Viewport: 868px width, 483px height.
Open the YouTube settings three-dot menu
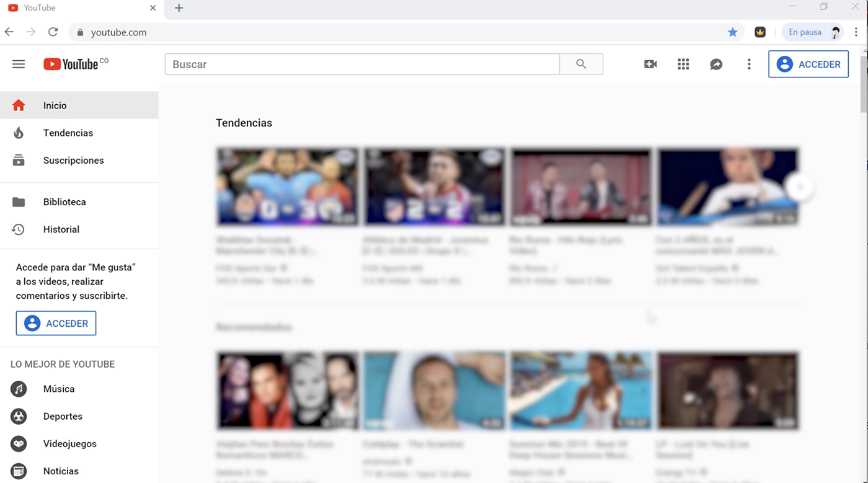point(749,64)
